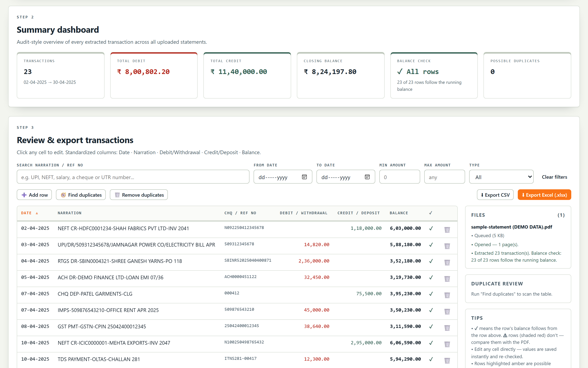Sort by Date column ascending arrow
Image resolution: width=588 pixels, height=368 pixels.
tap(37, 213)
